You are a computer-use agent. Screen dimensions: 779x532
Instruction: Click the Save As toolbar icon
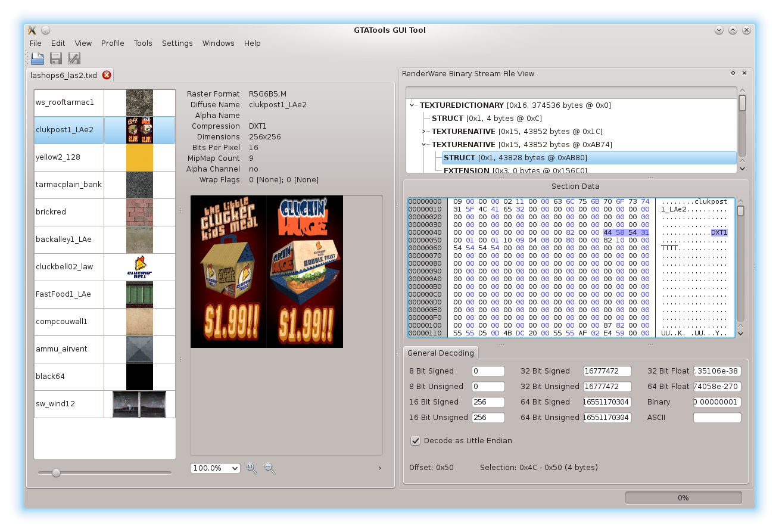click(x=74, y=58)
